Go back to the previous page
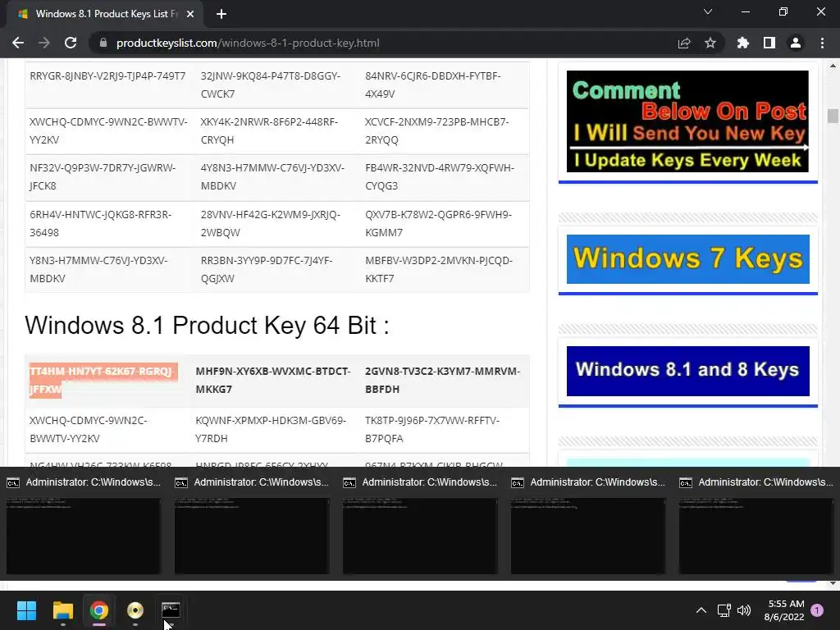The width and height of the screenshot is (840, 630). [x=18, y=43]
